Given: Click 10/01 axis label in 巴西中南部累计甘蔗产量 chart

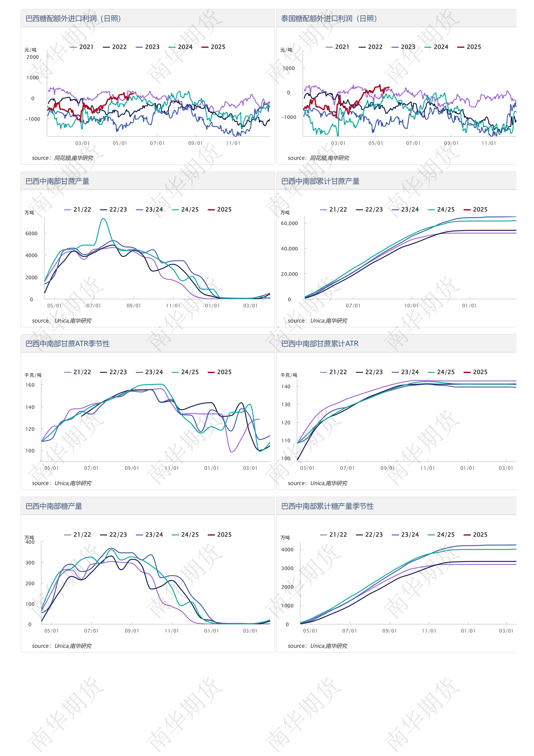Looking at the screenshot, I should tap(411, 306).
